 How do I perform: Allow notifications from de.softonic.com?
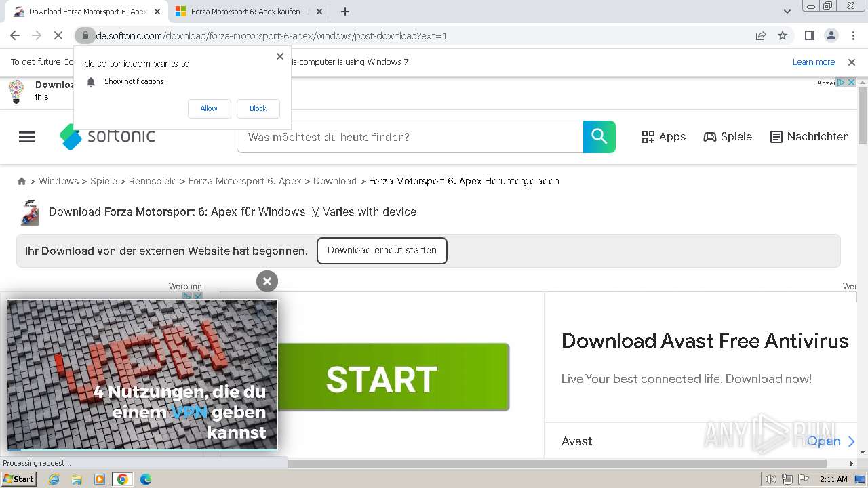(x=209, y=108)
